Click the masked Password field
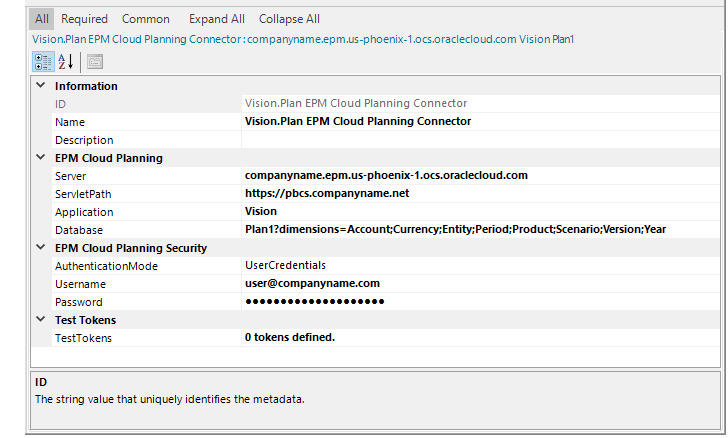This screenshot has height=438, width=728. pos(481,302)
